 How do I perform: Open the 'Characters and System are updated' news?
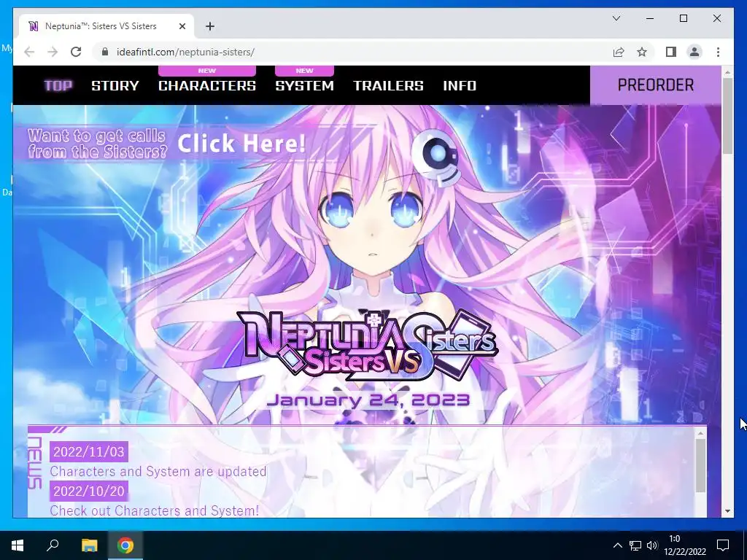point(158,472)
